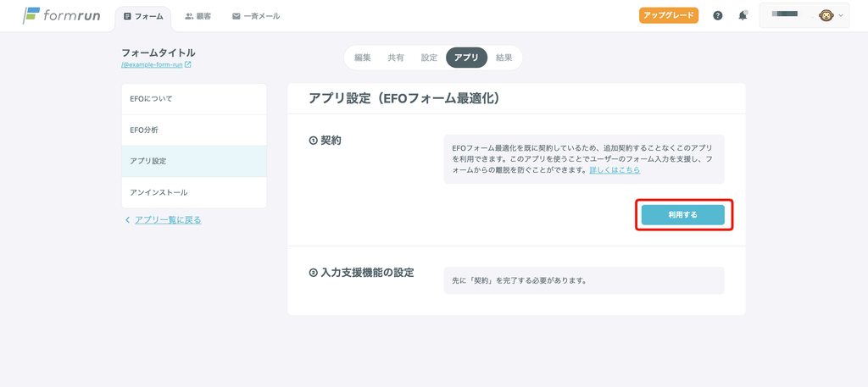Open EFOについて in the sidebar
Screen dimensions: 868x387
(x=194, y=99)
